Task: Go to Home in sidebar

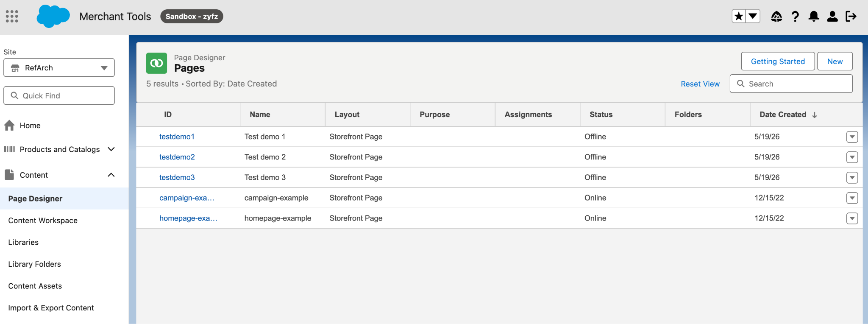Action: click(30, 126)
